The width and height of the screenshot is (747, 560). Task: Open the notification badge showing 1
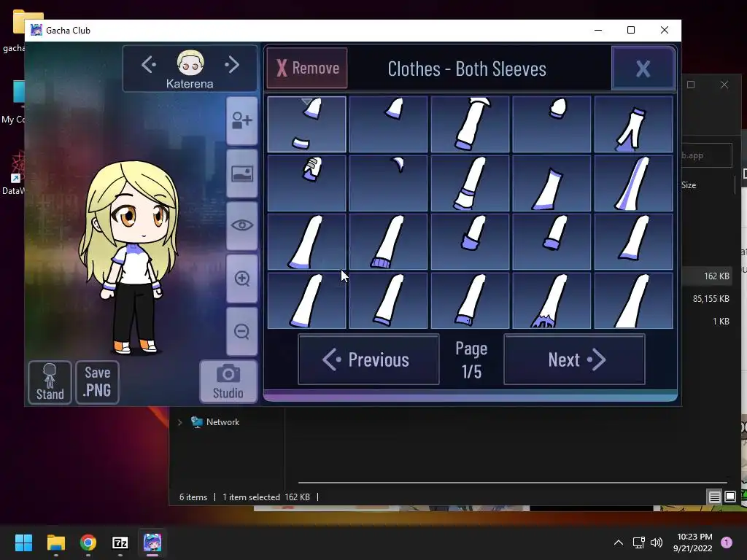(727, 542)
